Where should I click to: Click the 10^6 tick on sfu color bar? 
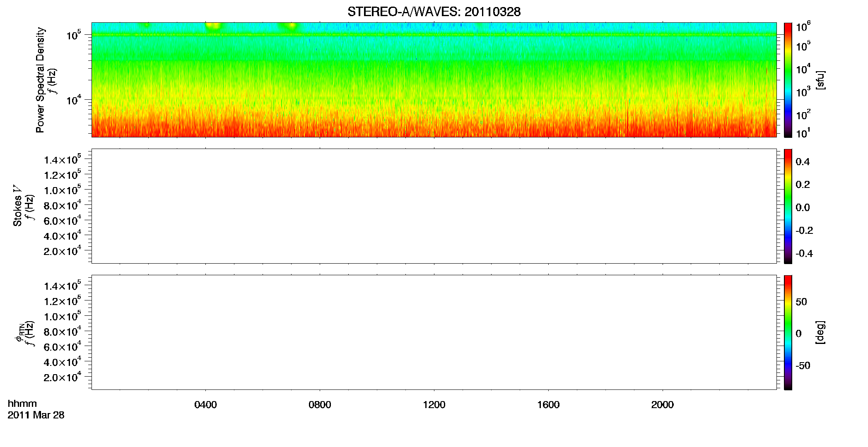[803, 26]
